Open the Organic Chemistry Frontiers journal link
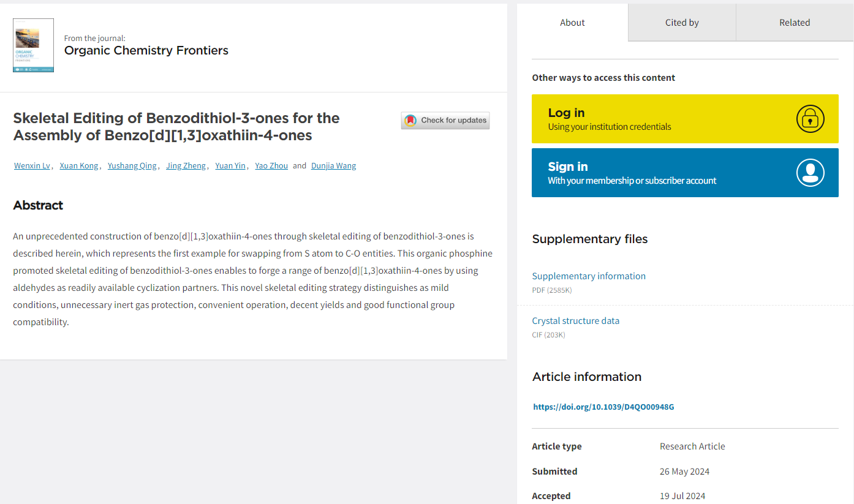 [x=146, y=50]
